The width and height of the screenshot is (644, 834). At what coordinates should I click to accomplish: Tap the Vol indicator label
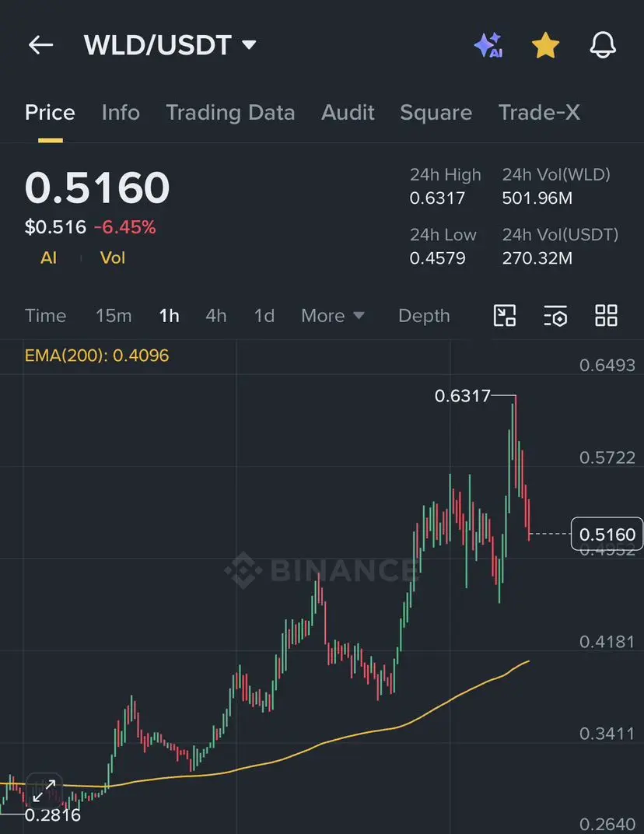(x=113, y=258)
